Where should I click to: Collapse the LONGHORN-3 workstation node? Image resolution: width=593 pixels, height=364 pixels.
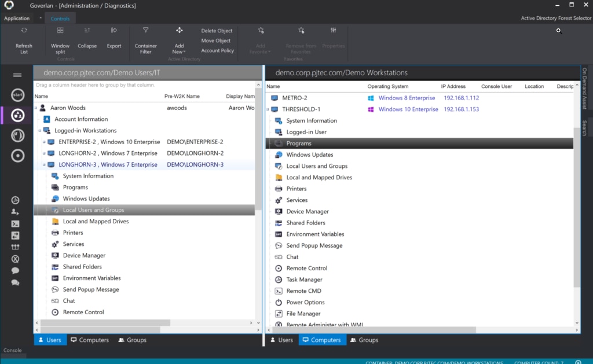coord(44,165)
